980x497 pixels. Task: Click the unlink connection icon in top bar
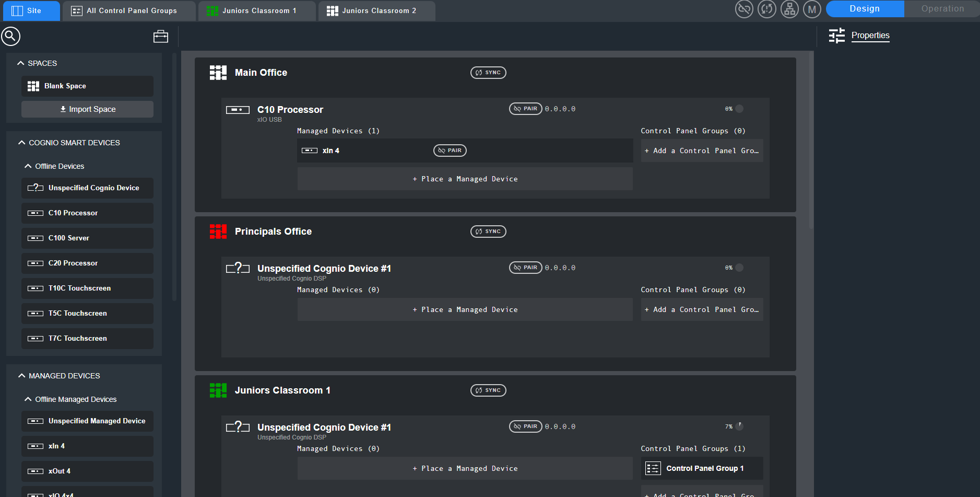pyautogui.click(x=744, y=9)
